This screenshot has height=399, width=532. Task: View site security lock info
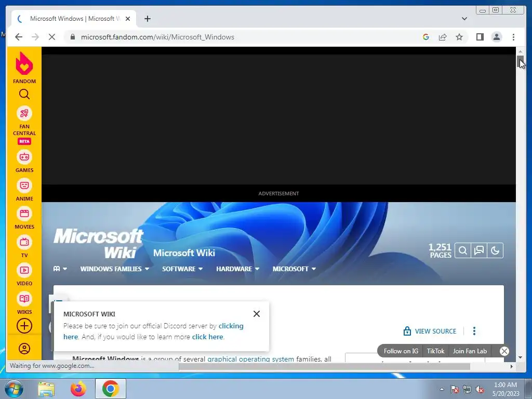tap(72, 37)
